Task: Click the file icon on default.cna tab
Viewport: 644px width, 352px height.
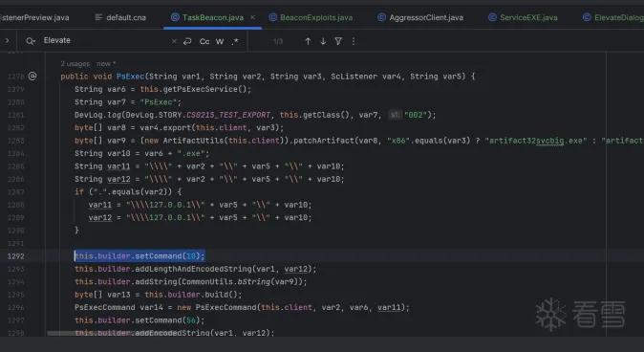Action: pos(98,17)
